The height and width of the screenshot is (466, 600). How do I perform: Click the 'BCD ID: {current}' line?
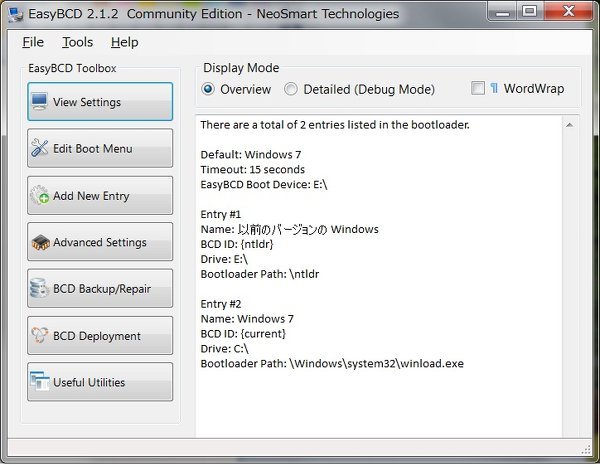(243, 334)
